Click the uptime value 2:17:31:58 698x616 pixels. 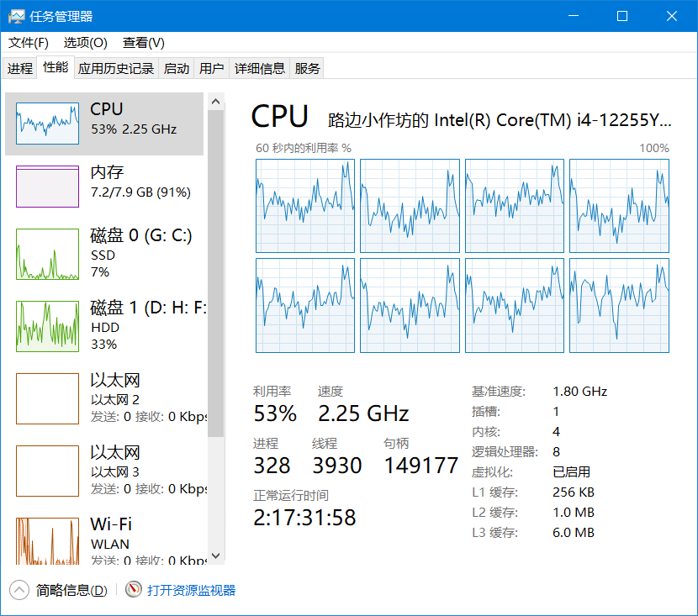(305, 518)
